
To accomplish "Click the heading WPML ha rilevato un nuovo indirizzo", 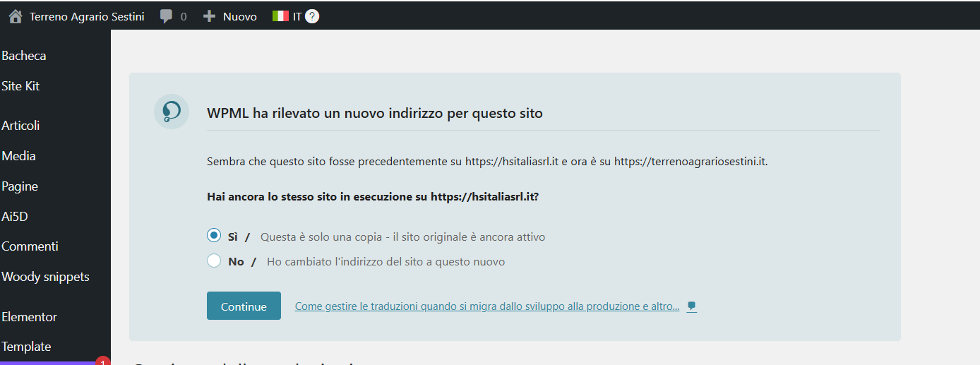I will tap(375, 113).
